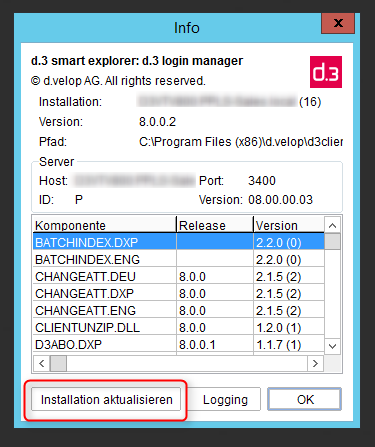This screenshot has height=447, width=375.
Task: Select the BATCHINDEX.DXP row
Action: [178, 242]
